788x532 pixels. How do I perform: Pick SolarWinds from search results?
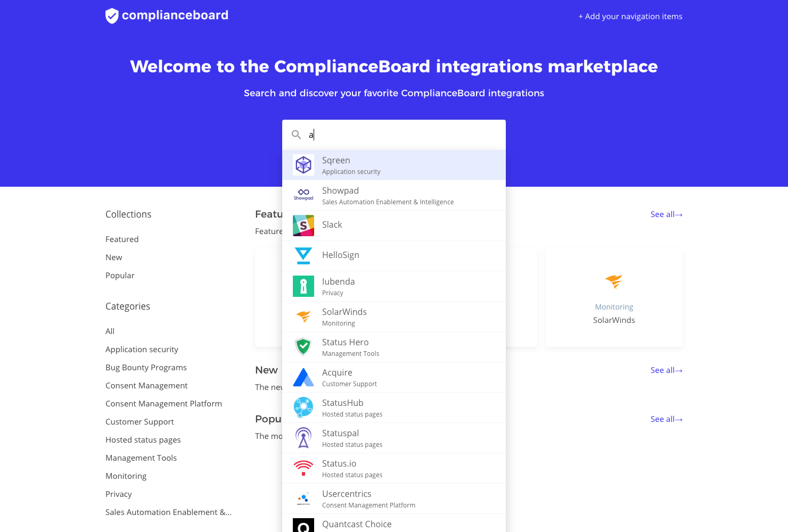394,317
